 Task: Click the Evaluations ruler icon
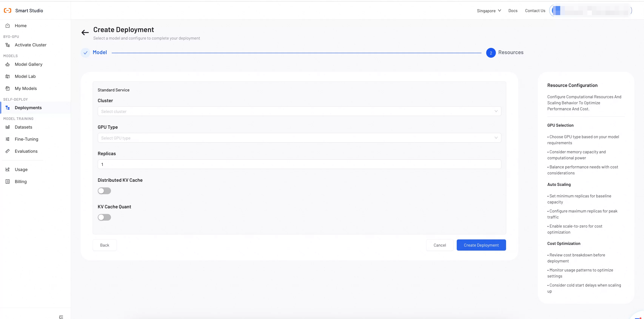pos(8,151)
